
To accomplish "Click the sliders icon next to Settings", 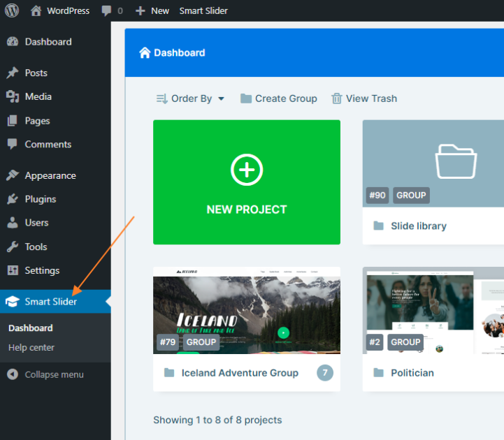I will pos(13,270).
